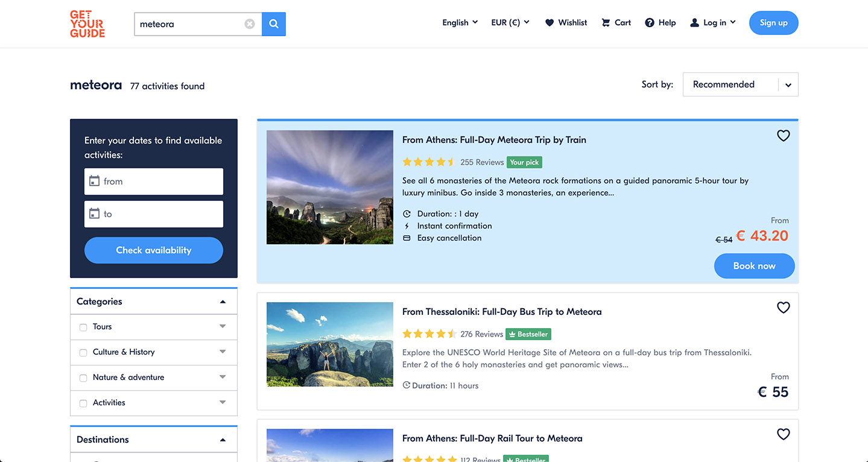Click the calendar icon in to field

tap(94, 214)
